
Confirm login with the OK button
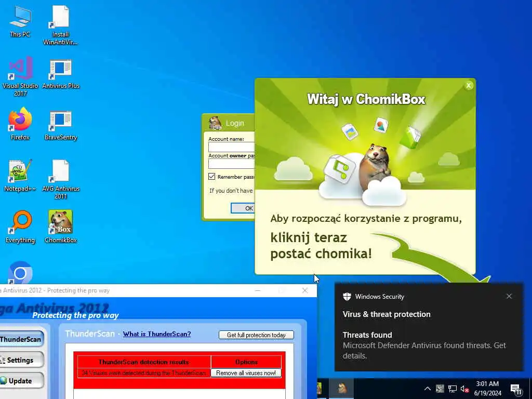tap(243, 208)
